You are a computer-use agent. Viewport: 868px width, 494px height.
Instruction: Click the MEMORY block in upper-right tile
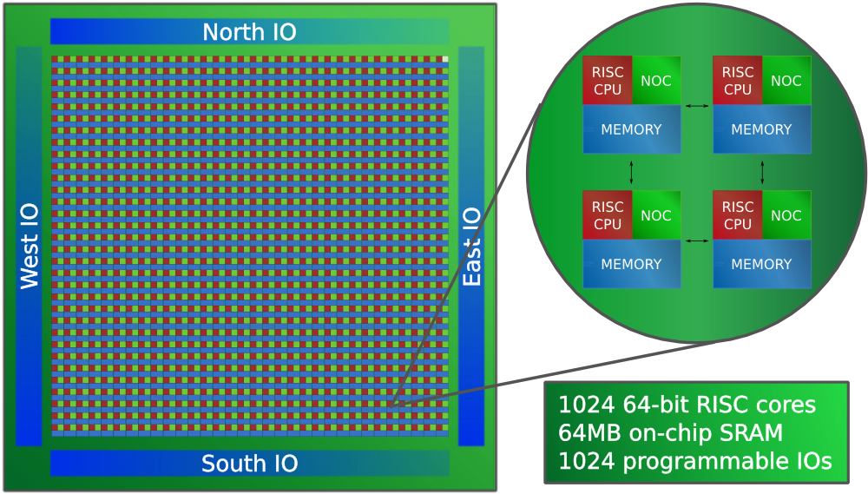click(761, 129)
